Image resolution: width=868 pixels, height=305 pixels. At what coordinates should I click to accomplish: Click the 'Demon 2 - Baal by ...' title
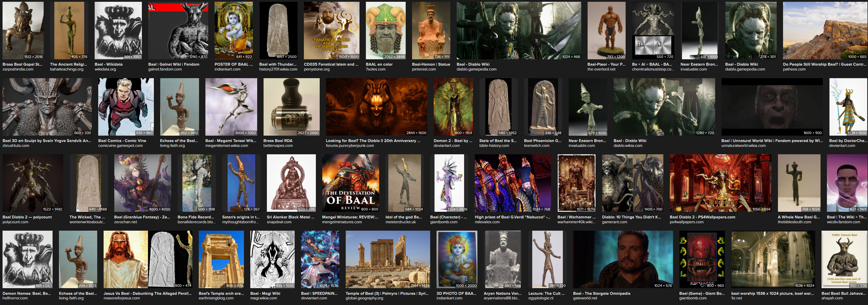point(453,141)
